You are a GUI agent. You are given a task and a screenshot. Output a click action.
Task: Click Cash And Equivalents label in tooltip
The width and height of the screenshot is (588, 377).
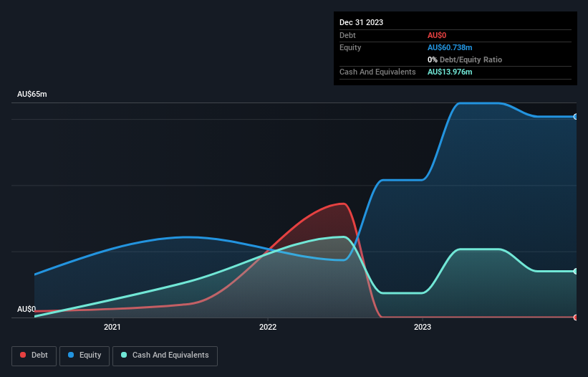[x=377, y=72]
